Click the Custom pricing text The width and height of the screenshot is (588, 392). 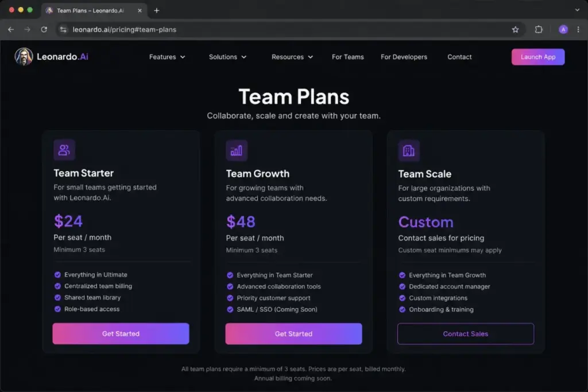pos(425,222)
